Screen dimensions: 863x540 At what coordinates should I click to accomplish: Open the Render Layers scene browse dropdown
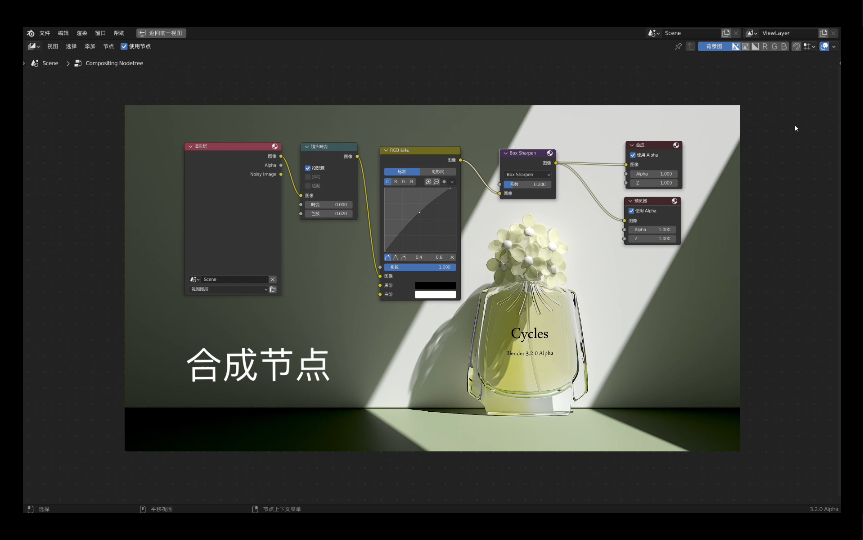click(x=193, y=280)
